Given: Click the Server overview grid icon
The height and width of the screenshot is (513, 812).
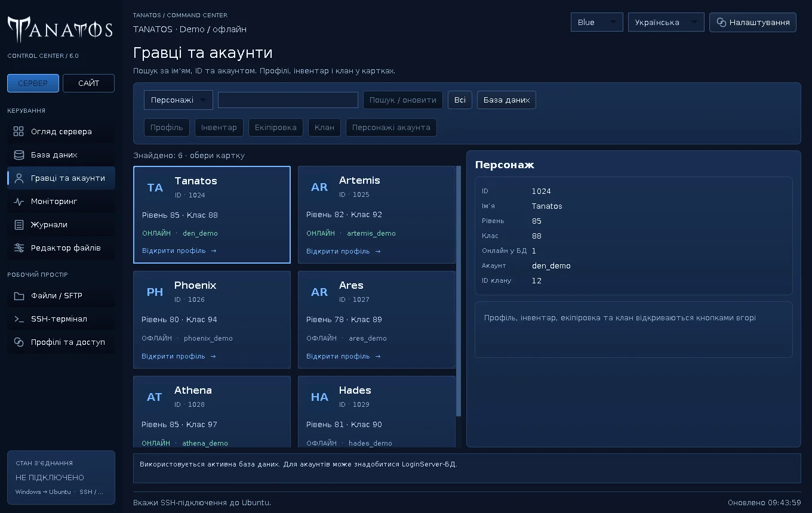Looking at the screenshot, I should [19, 131].
